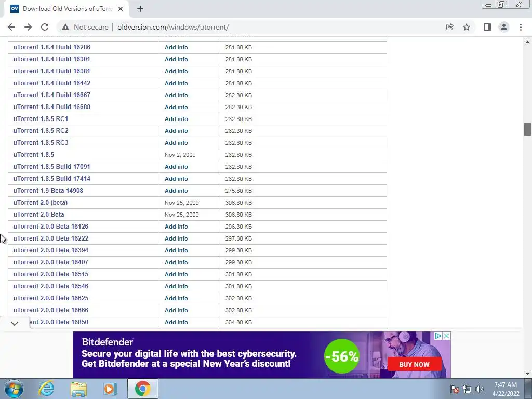Close the uTorrent old versions tab

(x=121, y=9)
